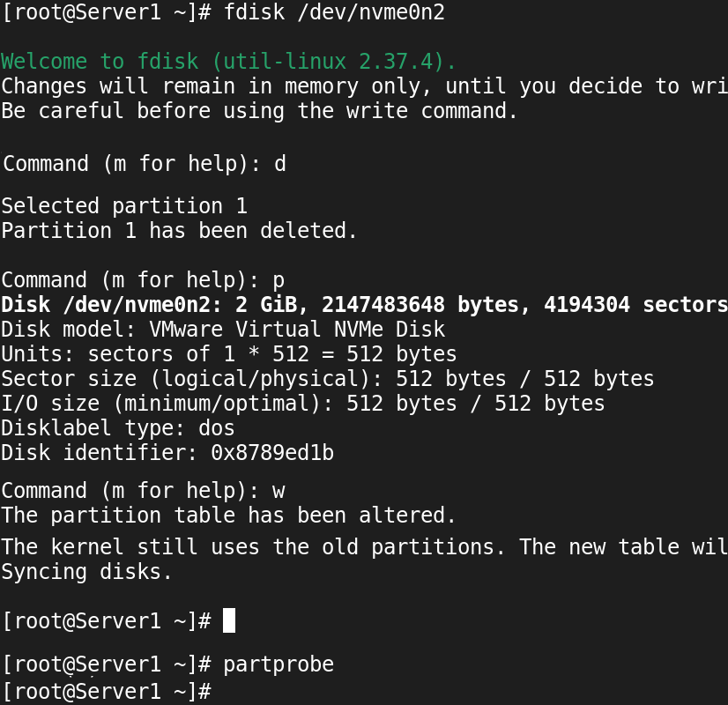The height and width of the screenshot is (705, 728).
Task: Click the last empty root@Server1 prompt
Action: (x=108, y=692)
